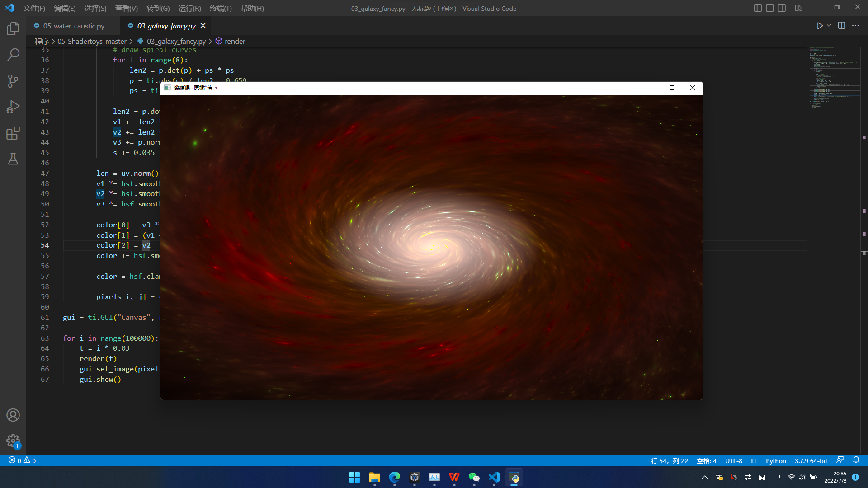Image resolution: width=868 pixels, height=488 pixels.
Task: Toggle the secondary side bar layout
Action: click(x=782, y=8)
